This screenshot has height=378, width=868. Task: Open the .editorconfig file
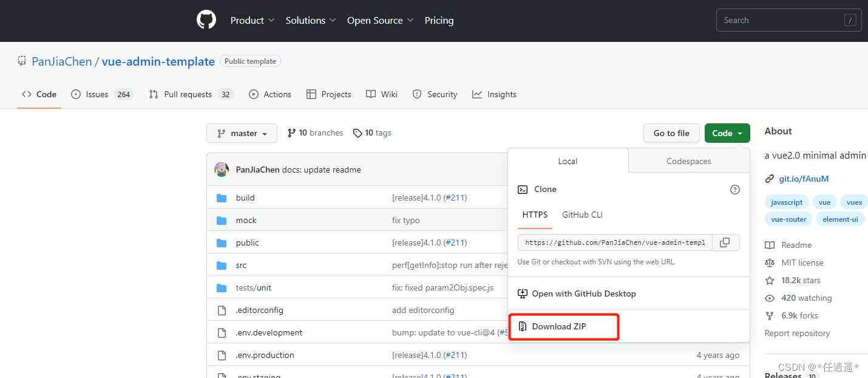click(x=260, y=310)
